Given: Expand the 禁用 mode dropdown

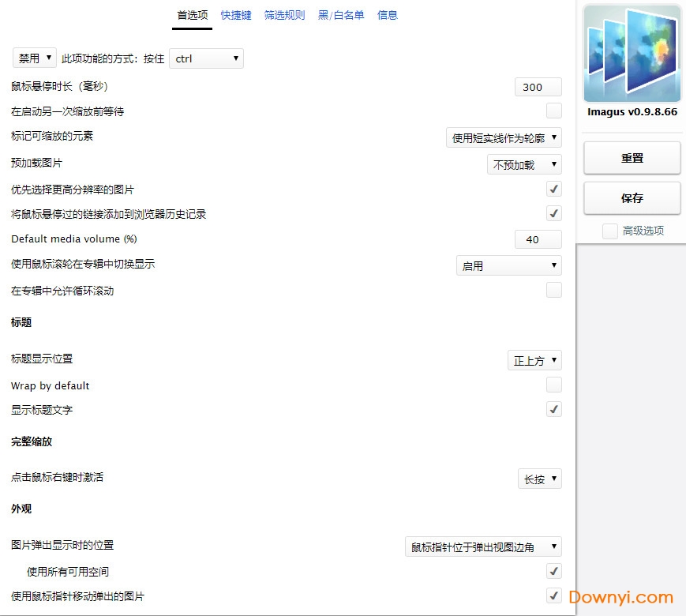Looking at the screenshot, I should click(x=35, y=58).
